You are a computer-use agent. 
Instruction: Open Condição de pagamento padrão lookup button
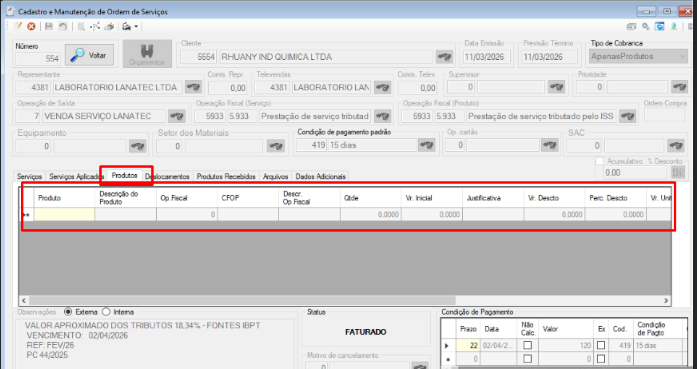[x=426, y=145]
